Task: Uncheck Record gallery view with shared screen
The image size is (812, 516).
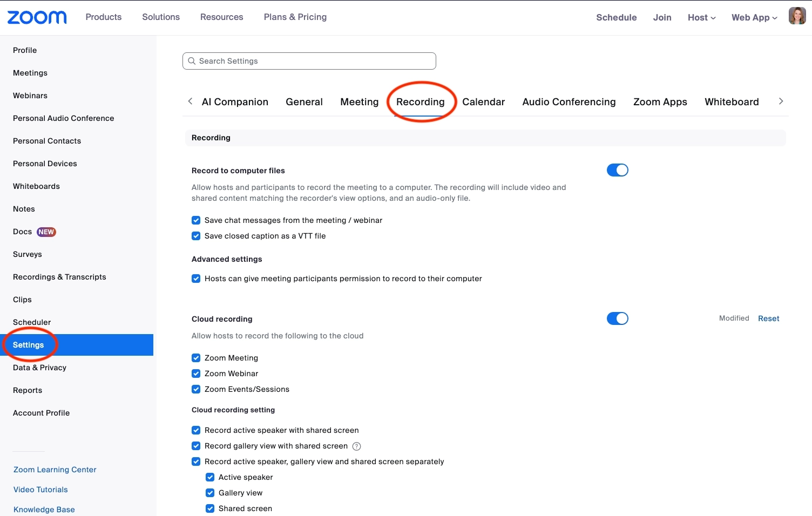Action: point(196,446)
